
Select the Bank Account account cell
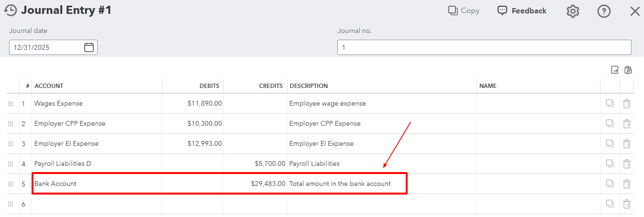pyautogui.click(x=97, y=184)
